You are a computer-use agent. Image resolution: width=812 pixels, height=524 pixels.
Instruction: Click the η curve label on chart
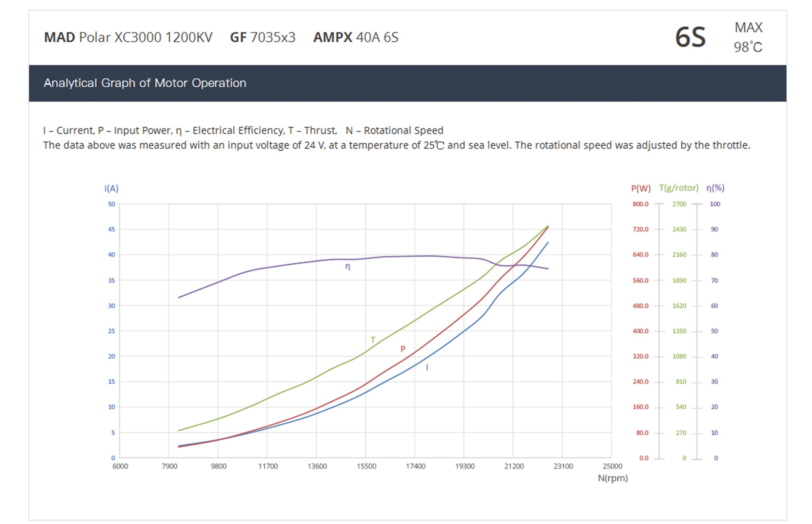348,267
